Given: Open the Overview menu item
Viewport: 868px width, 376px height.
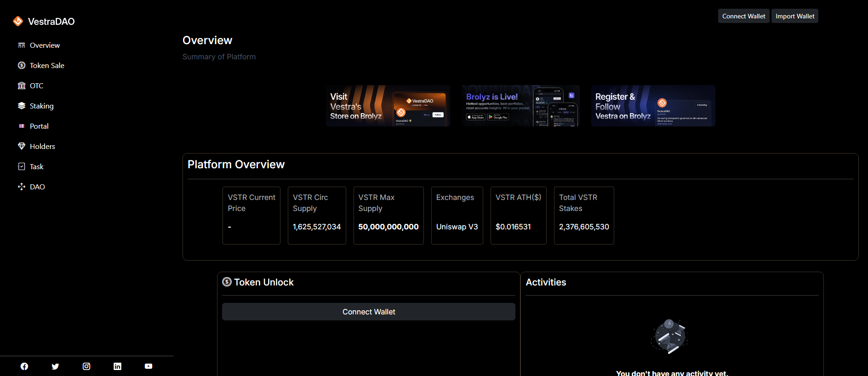Looking at the screenshot, I should 45,45.
